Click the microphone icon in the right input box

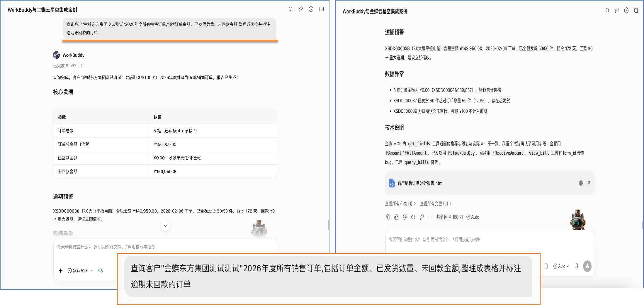(x=577, y=266)
